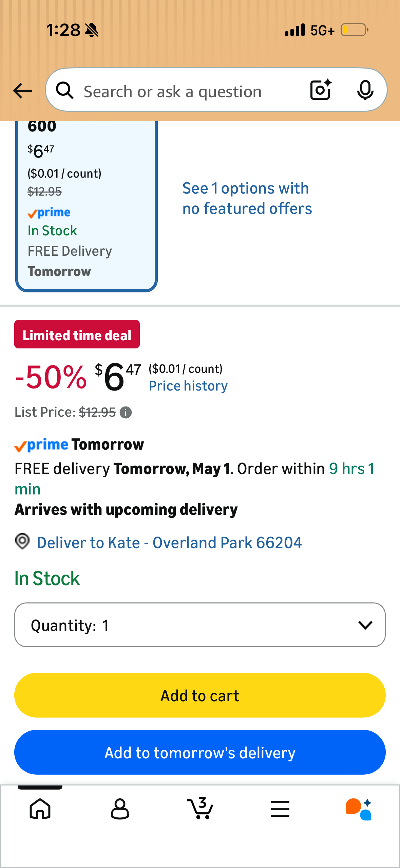Tap the delivery location pin icon
This screenshot has height=868, width=400.
[22, 541]
